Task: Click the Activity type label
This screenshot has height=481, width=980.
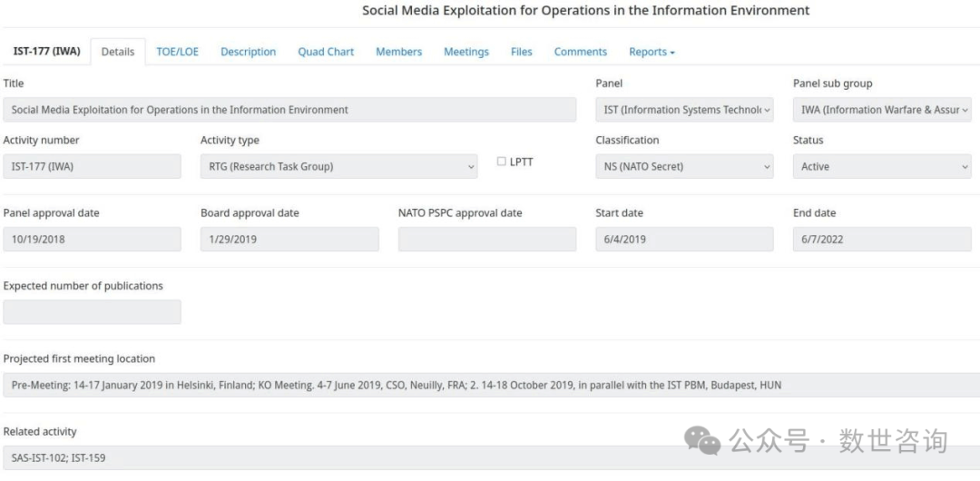Action: pos(230,140)
